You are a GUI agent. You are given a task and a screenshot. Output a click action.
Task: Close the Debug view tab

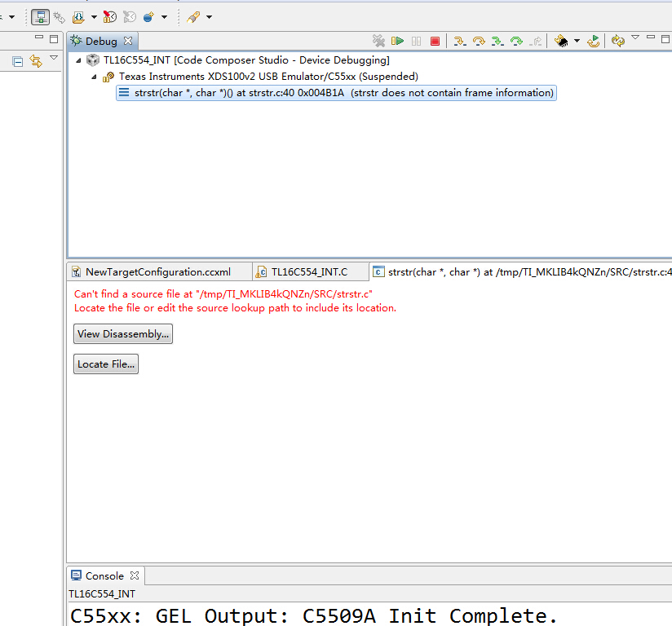128,41
